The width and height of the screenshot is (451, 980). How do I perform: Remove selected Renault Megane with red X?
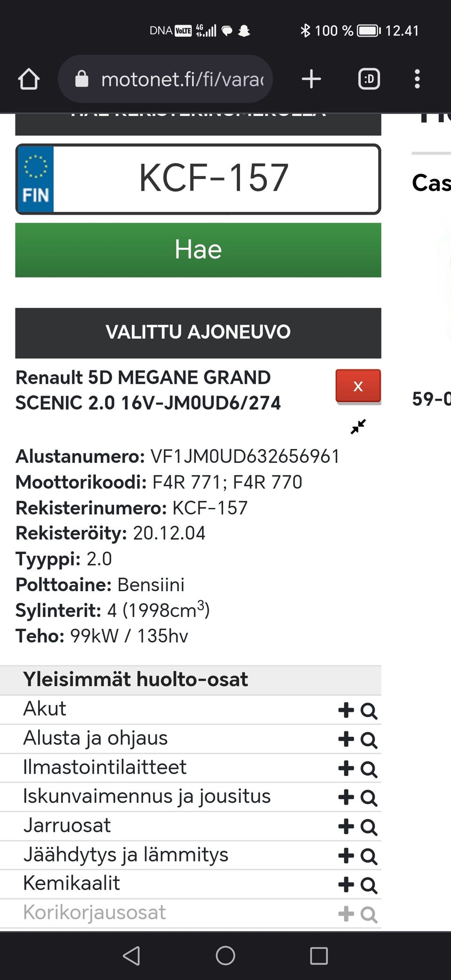pos(358,386)
